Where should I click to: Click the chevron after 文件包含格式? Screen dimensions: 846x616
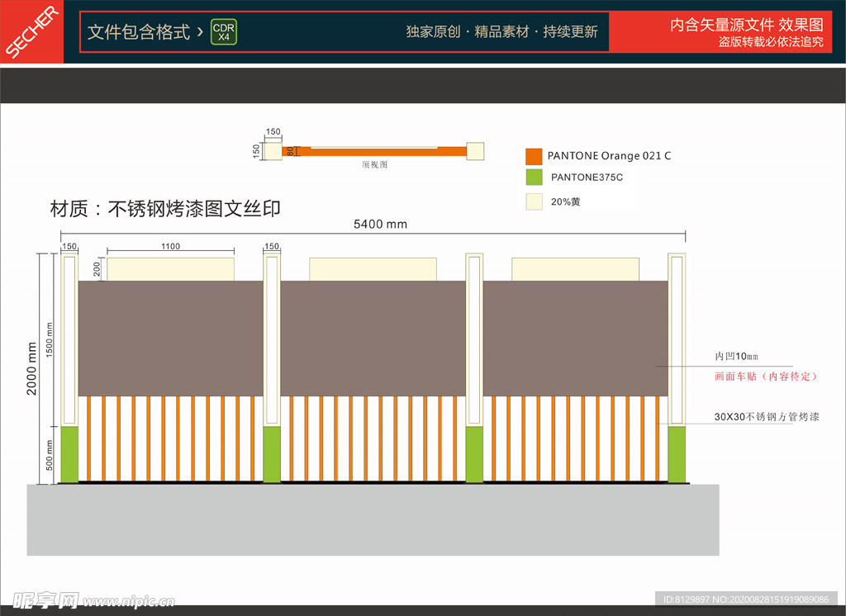199,32
